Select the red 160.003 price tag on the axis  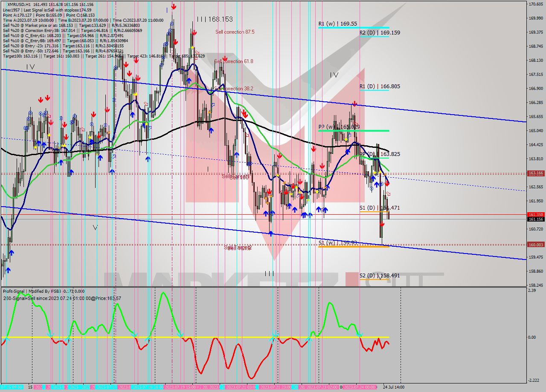[x=535, y=245]
